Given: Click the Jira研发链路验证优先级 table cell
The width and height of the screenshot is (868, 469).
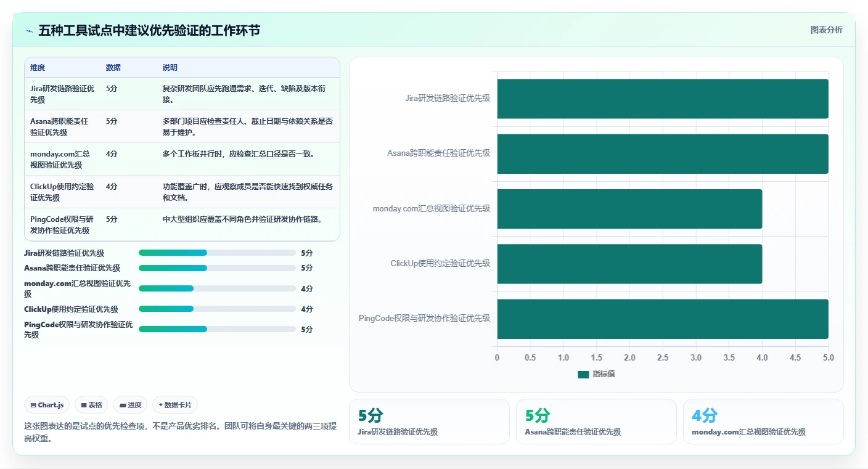Looking at the screenshot, I should tap(62, 94).
